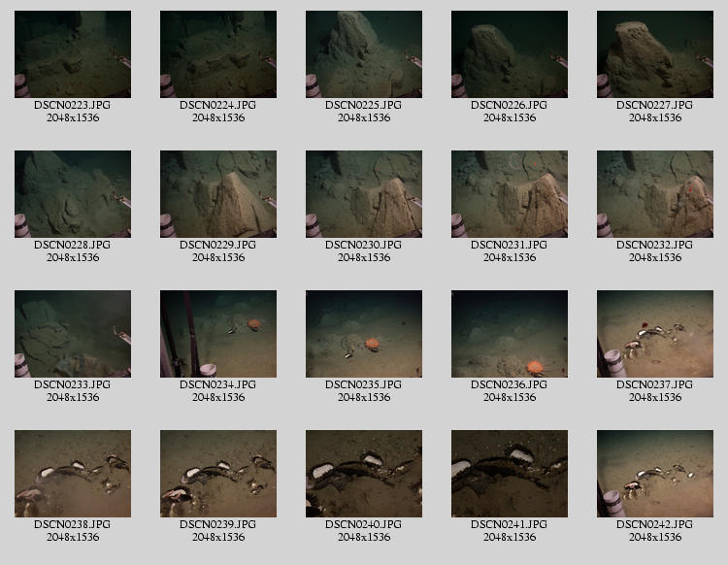This screenshot has width=728, height=565.
Task: Open thumbnail DSCN0226.JPG
Action: [510, 54]
